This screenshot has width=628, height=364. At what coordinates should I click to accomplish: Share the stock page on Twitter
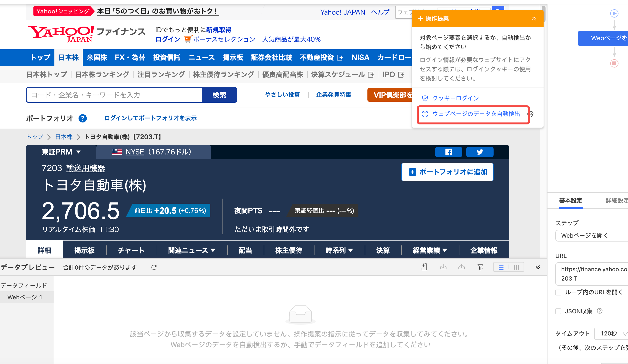click(479, 152)
